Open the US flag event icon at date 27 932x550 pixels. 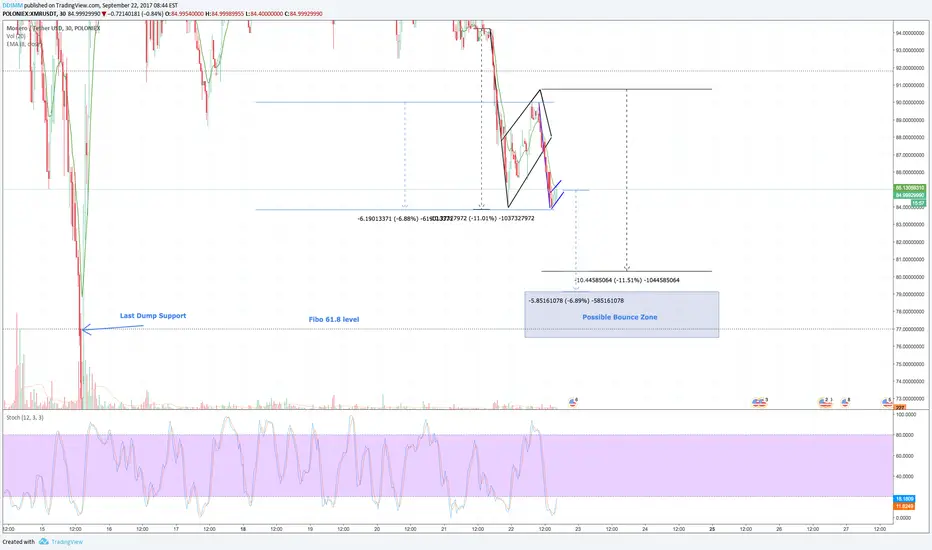845,403
